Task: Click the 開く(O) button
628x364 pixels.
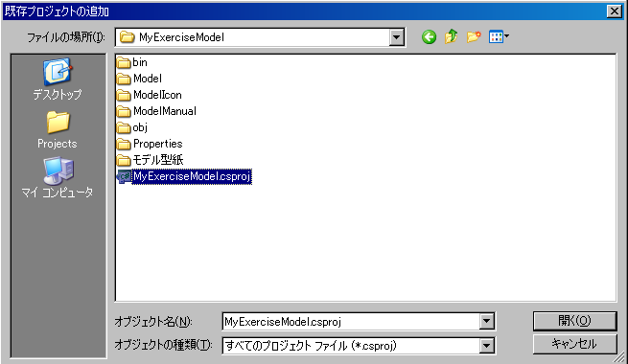Action: 574,321
